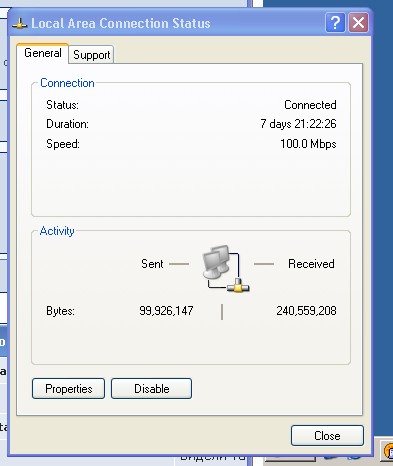Viewport: 393px width, 466px height.
Task: Click the sent bytes value 99,926,147
Action: 166,311
